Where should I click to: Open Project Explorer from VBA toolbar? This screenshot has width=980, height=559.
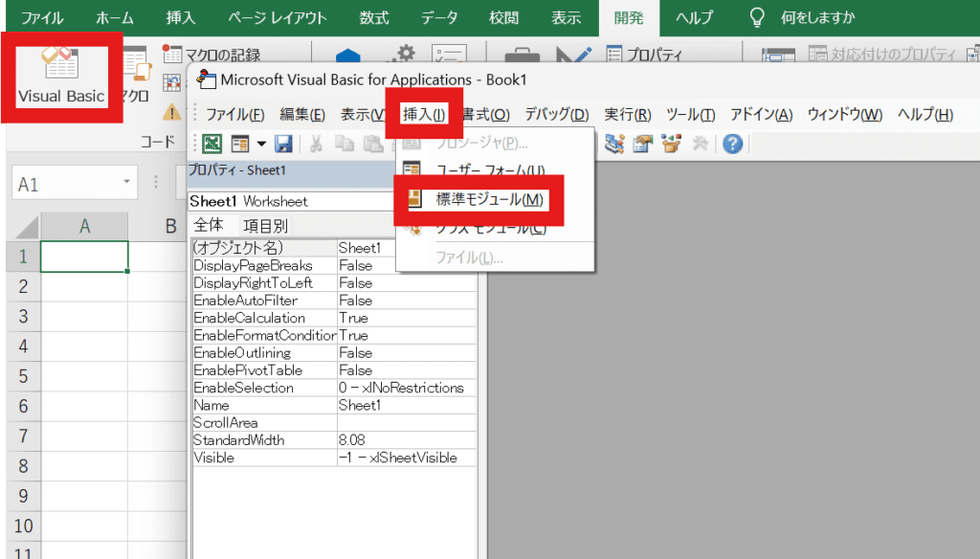614,144
